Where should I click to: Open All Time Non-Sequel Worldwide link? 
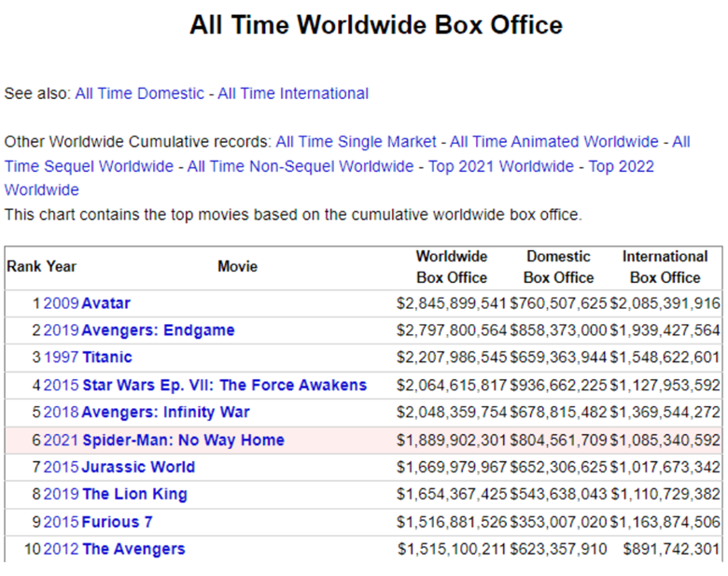300,166
